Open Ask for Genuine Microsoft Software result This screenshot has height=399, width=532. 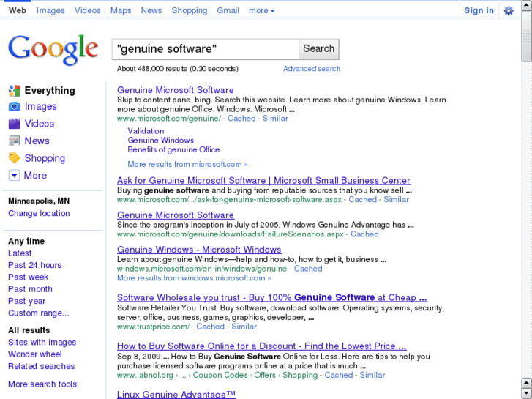[x=263, y=181]
